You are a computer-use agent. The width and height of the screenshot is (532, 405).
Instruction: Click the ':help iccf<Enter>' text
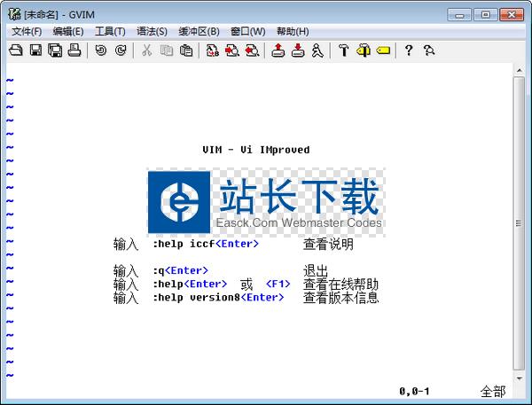(206, 244)
